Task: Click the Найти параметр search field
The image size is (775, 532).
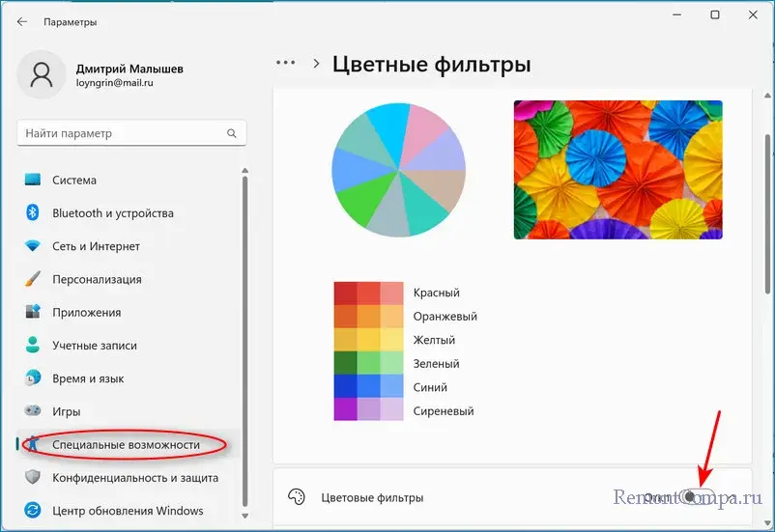Action: click(121, 133)
